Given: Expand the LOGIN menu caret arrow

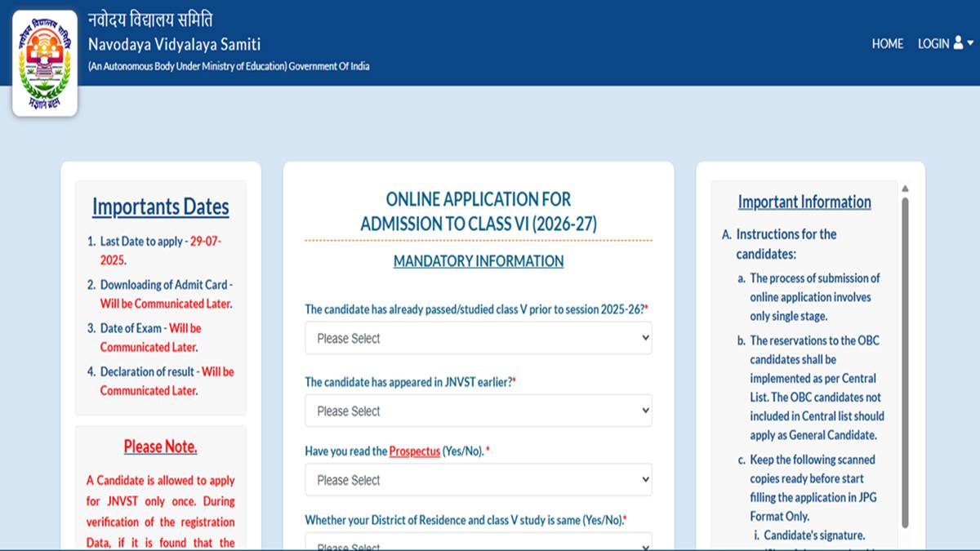Looking at the screenshot, I should click(x=969, y=44).
